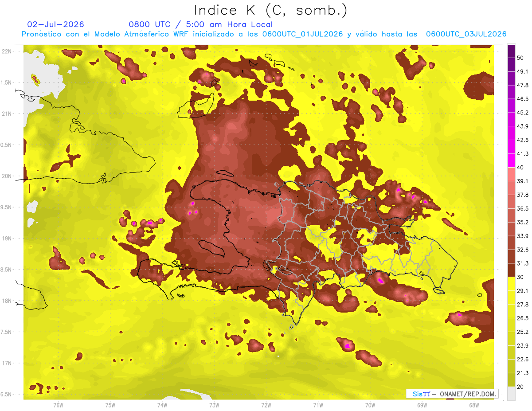Click the "69W" longitude label
Screen dimensions: 532x411
tap(422, 405)
